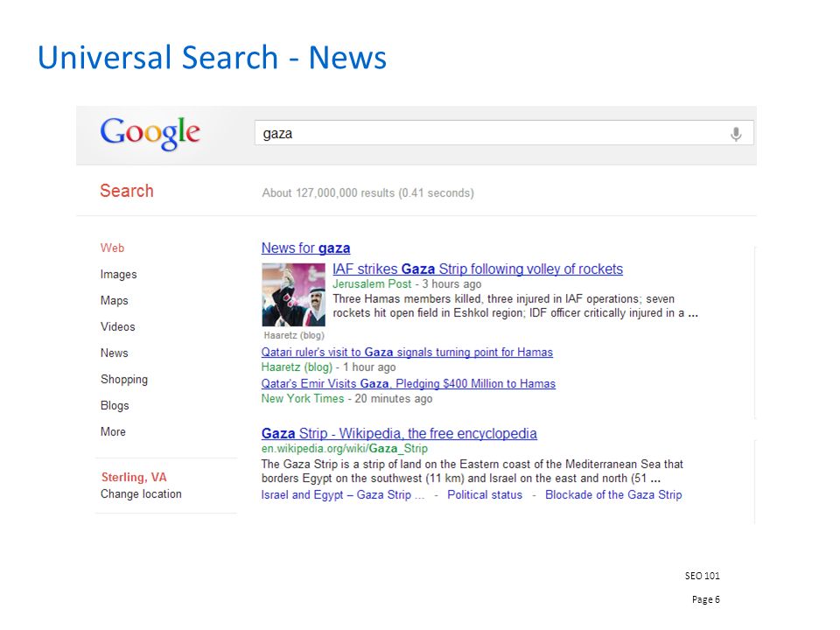The height and width of the screenshot is (630, 840).
Task: Click the Page 6 footer label
Action: point(706,599)
